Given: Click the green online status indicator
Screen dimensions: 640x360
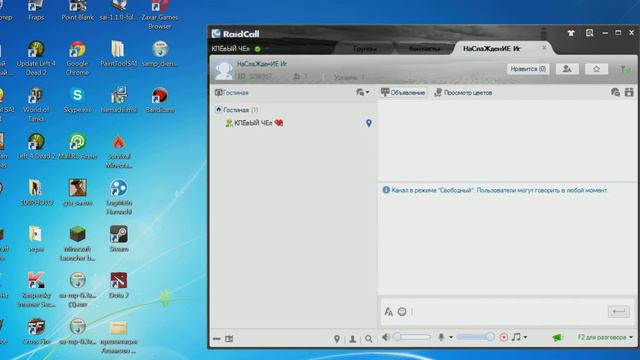Looking at the screenshot, I should point(258,49).
